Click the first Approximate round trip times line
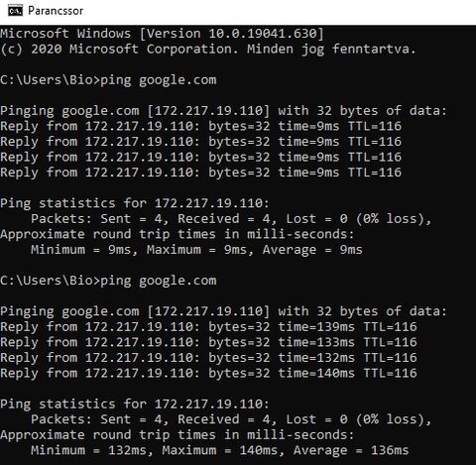This screenshot has width=476, height=465. pyautogui.click(x=178, y=234)
